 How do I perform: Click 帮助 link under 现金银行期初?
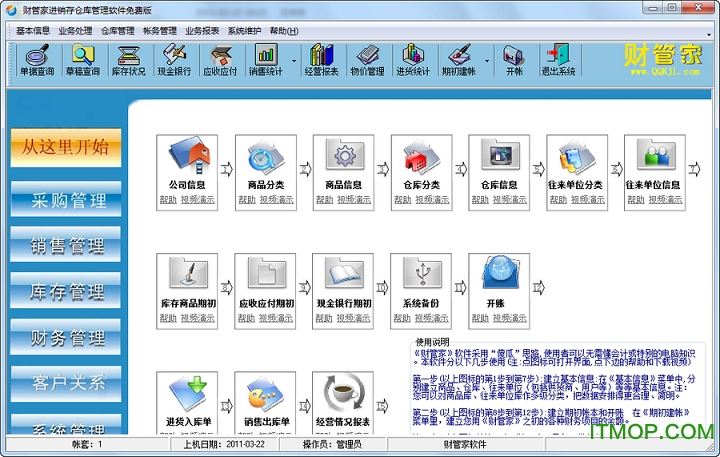[324, 318]
